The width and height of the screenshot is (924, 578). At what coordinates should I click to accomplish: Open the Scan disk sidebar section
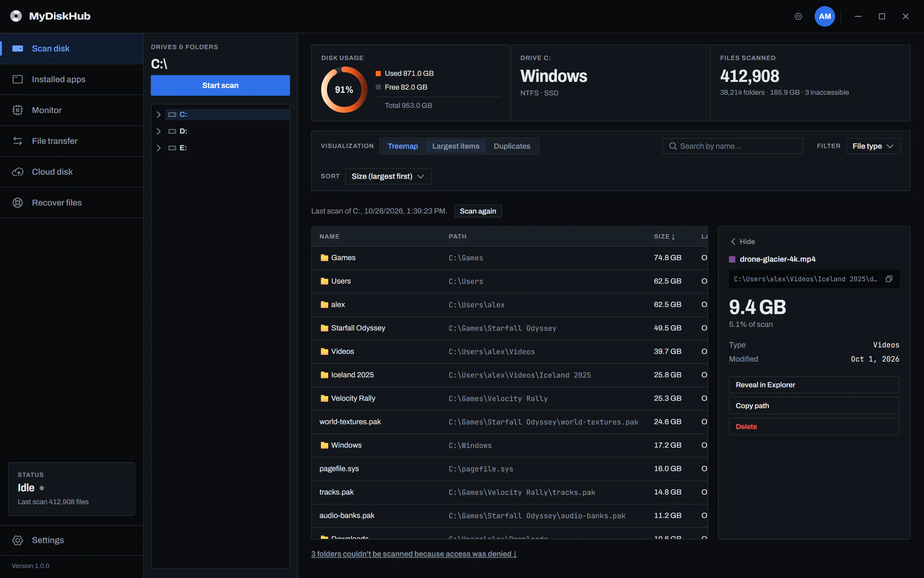point(72,48)
